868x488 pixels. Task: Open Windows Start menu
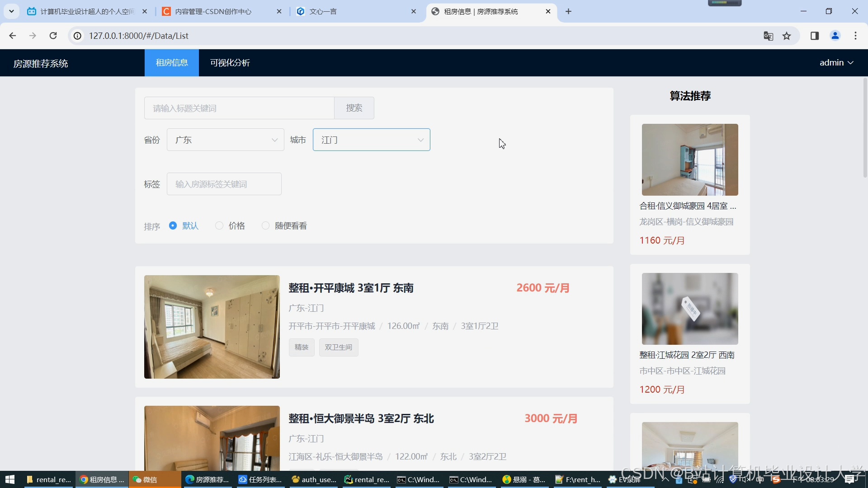(10, 479)
